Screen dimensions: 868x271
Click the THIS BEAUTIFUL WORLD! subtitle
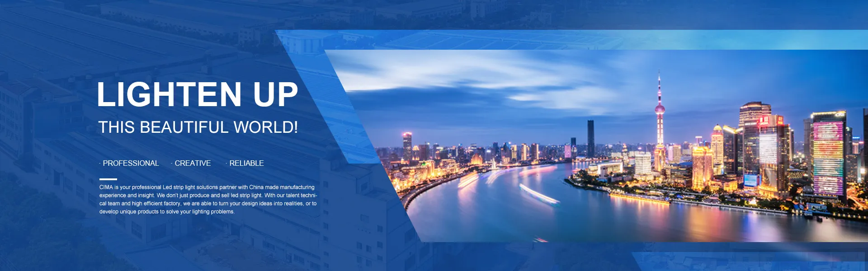[x=198, y=127]
